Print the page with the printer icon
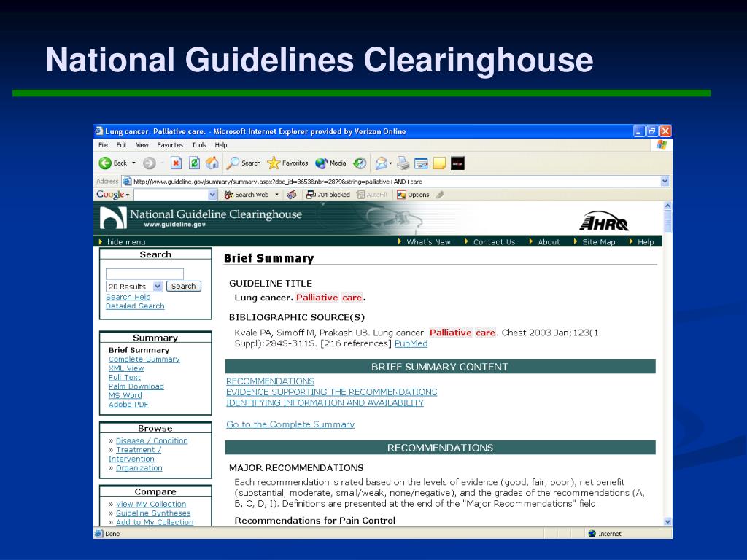This screenshot has width=747, height=560. pyautogui.click(x=403, y=163)
